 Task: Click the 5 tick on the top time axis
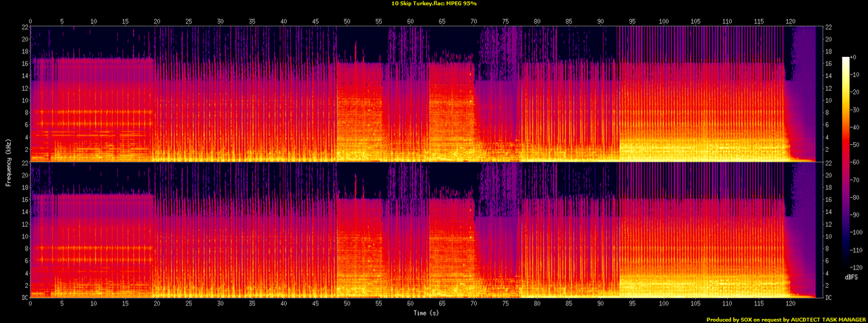[62, 22]
